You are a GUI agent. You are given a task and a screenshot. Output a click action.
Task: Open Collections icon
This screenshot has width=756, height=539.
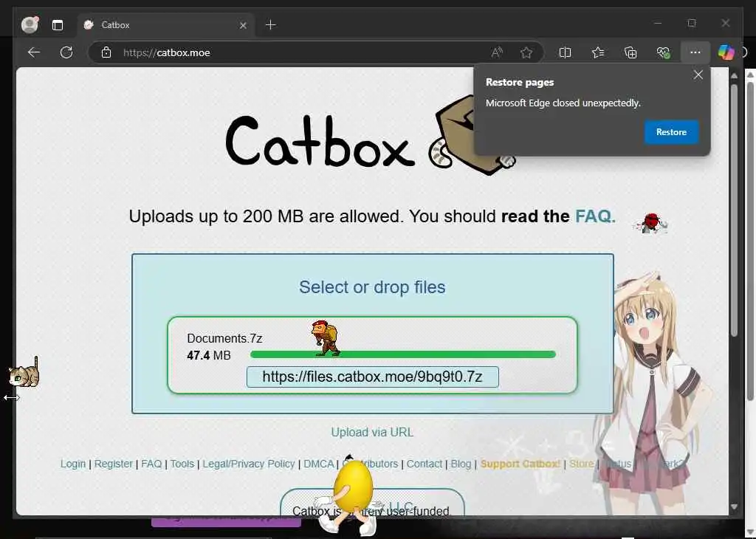(630, 52)
